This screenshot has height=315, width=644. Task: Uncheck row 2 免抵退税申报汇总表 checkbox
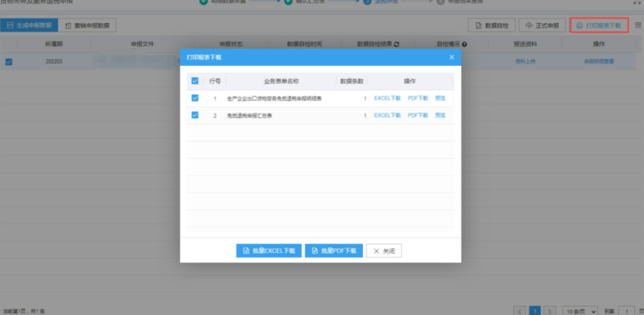pyautogui.click(x=195, y=115)
